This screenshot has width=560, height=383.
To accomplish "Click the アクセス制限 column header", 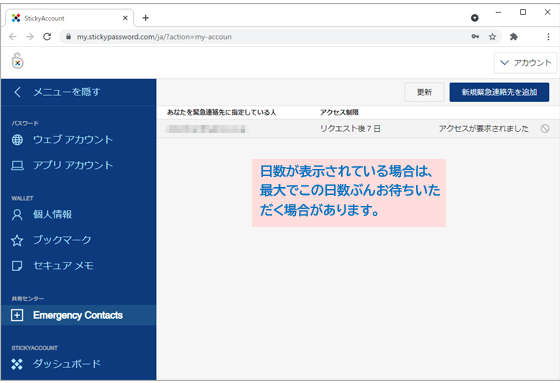I will click(x=339, y=112).
